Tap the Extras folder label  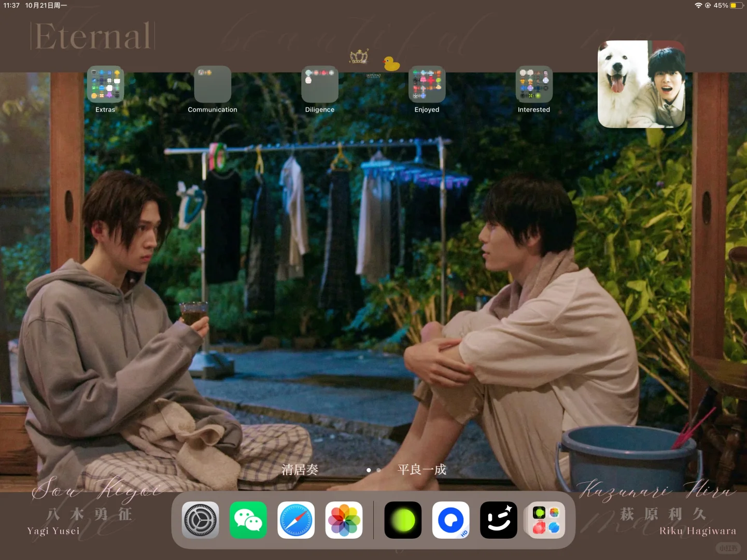pyautogui.click(x=105, y=110)
